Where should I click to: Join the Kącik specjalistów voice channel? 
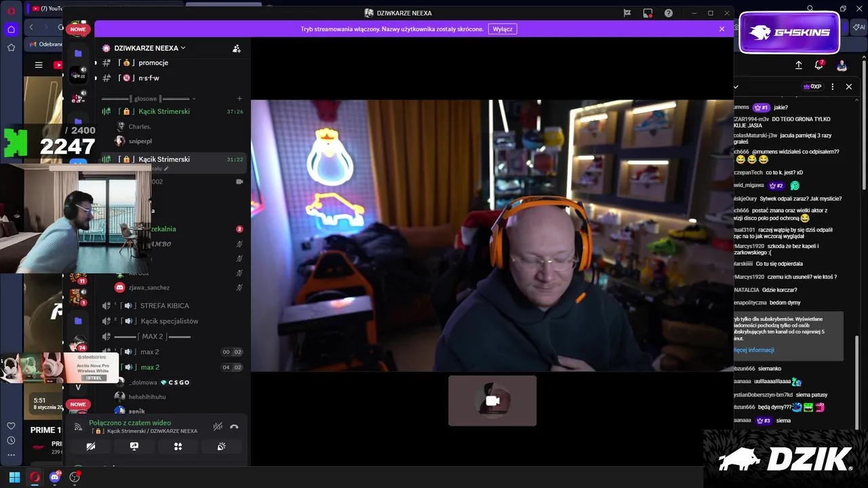tap(169, 321)
